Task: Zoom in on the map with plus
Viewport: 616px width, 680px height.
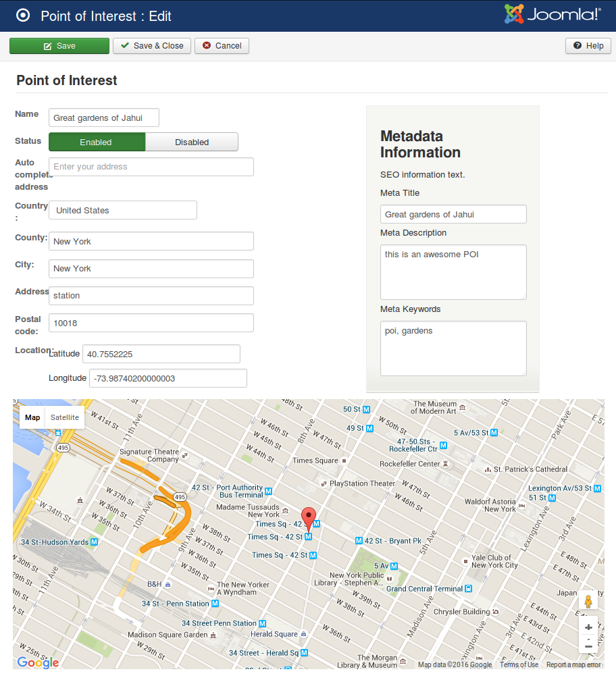Action: [x=588, y=627]
